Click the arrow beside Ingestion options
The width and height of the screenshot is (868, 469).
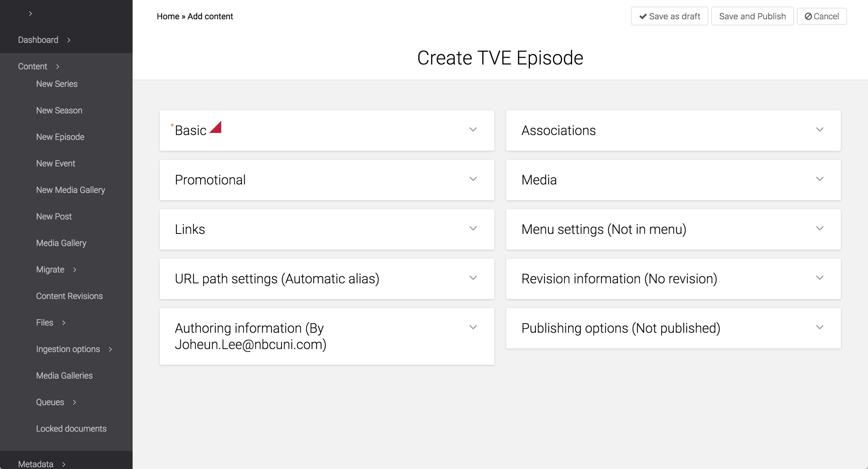110,349
